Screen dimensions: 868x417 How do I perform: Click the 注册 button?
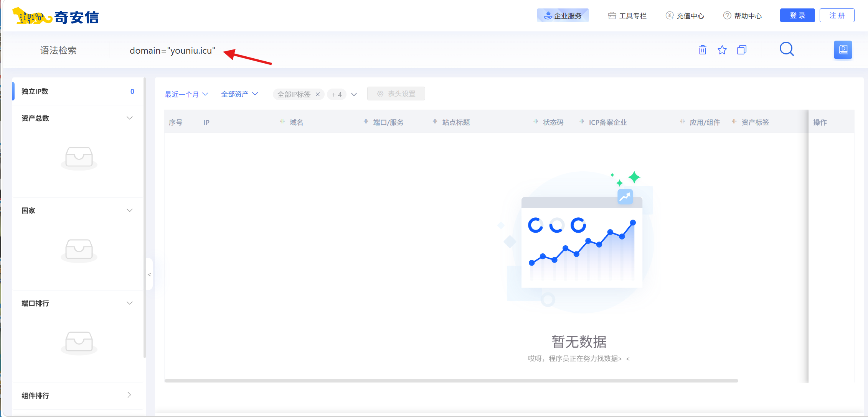coord(837,15)
